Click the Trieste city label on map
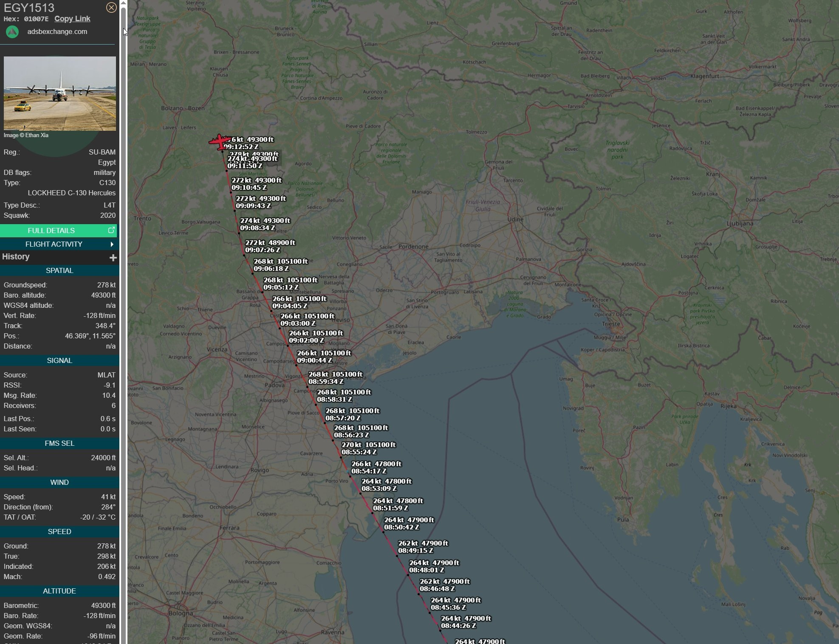Viewport: 839px width, 644px height. click(611, 323)
